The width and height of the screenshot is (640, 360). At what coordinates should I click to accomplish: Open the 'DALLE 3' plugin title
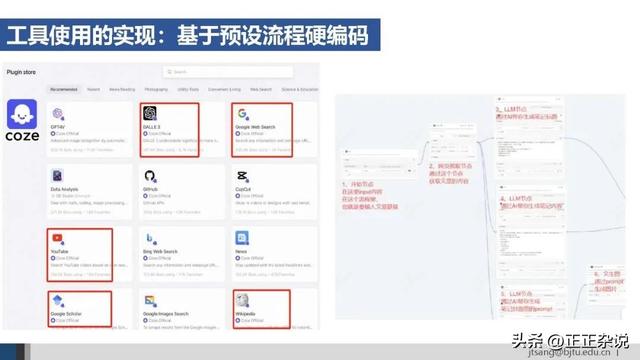(151, 127)
